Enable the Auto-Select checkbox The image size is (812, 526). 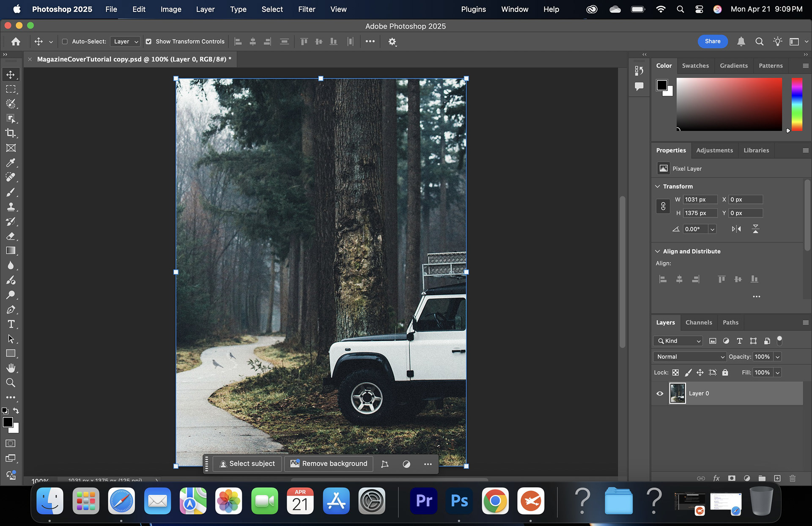click(x=65, y=41)
